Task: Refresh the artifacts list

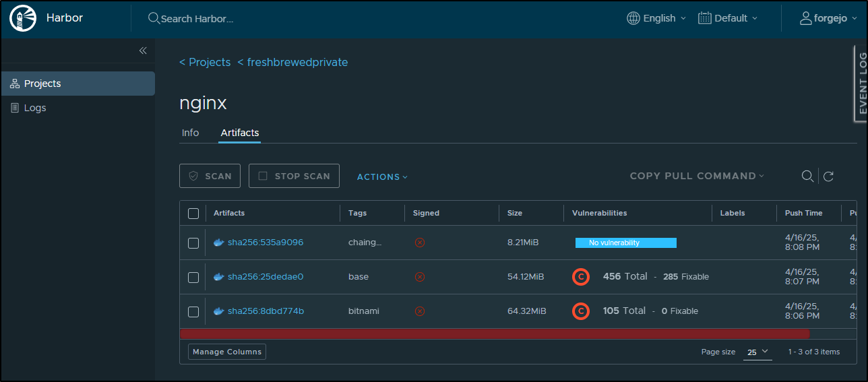Action: click(828, 177)
